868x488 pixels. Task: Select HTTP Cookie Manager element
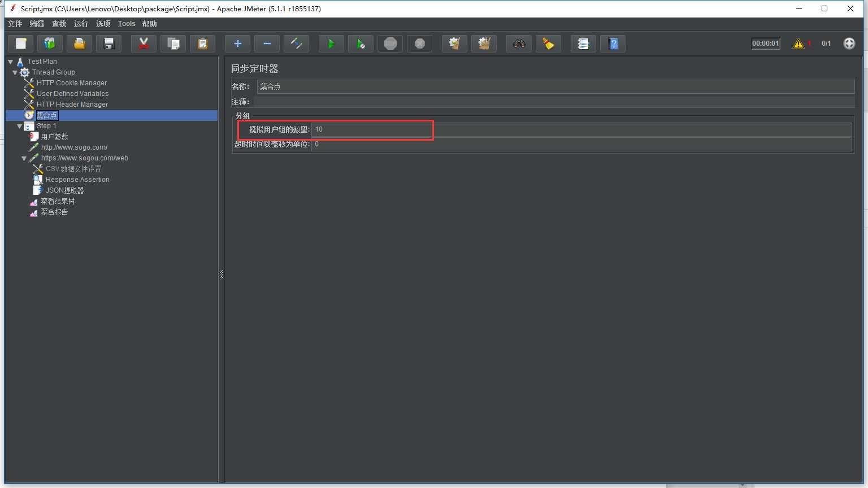[x=72, y=83]
